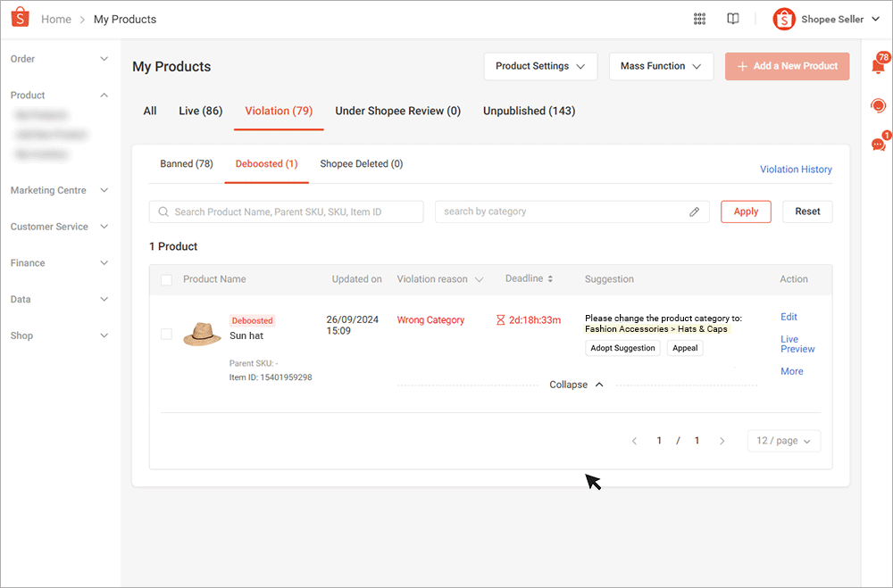Open the apps grid menu in the header
The width and height of the screenshot is (893, 588).
(699, 18)
